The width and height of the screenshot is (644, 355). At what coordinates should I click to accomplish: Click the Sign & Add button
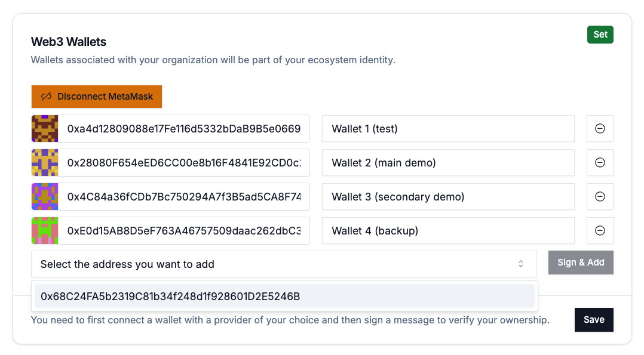581,263
